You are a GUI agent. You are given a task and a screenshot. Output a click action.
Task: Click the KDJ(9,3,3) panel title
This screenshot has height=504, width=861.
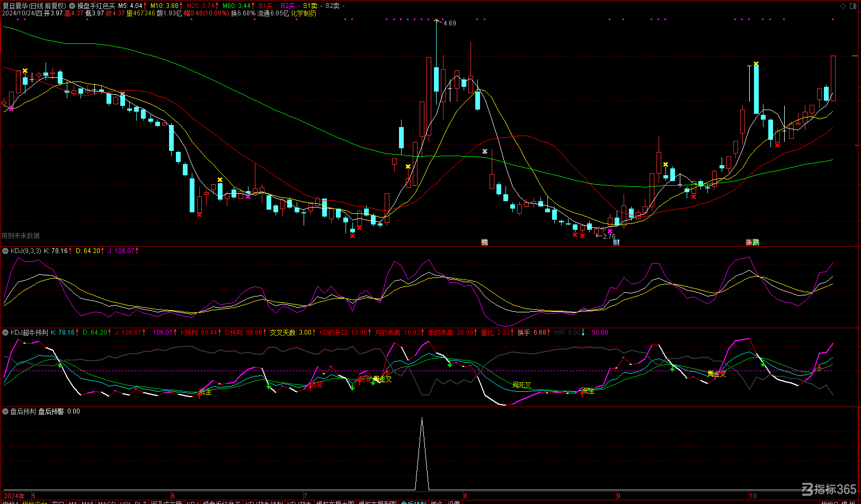26,251
